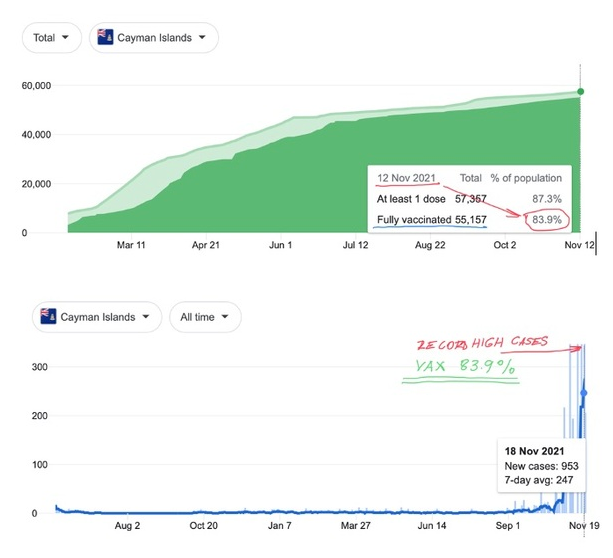613x558 pixels.
Task: Click Cayman flag icon in top selector
Action: pyautogui.click(x=104, y=38)
